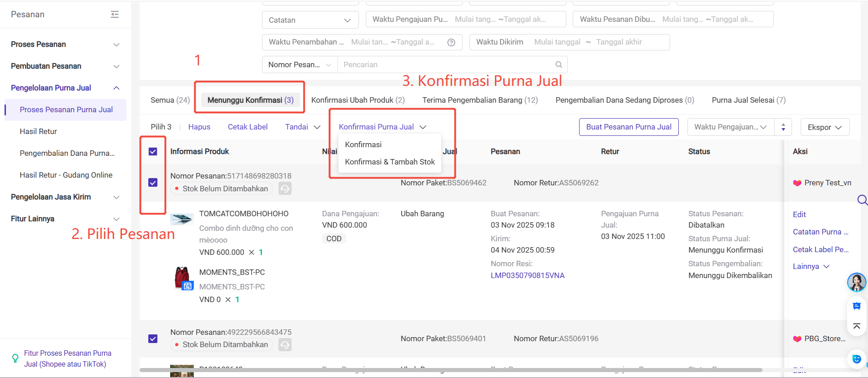The image size is (868, 378).
Task: Click Buat Pesanan Purna Jual button
Action: [x=628, y=127]
